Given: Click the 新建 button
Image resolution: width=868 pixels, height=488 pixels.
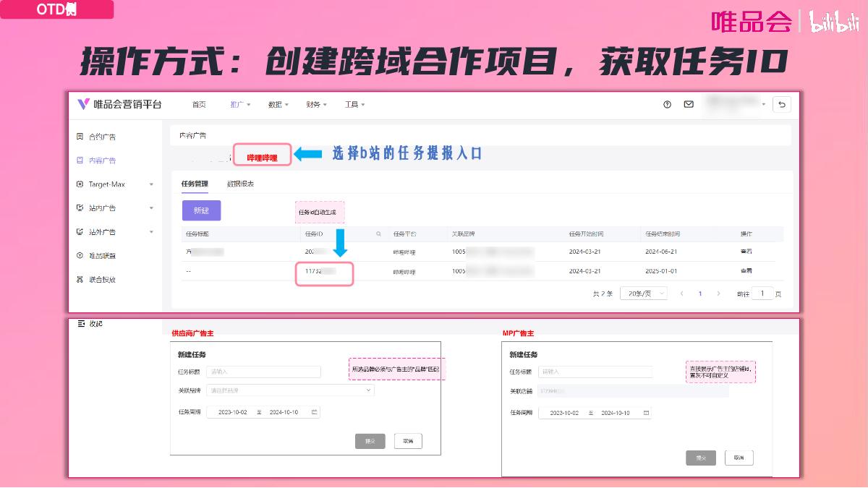Looking at the screenshot, I should (201, 210).
